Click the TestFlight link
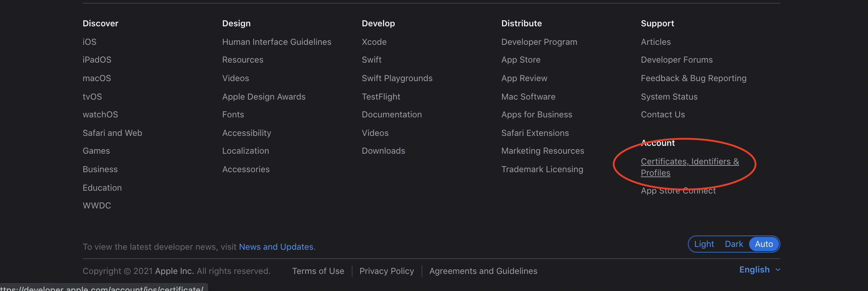Screen dimensions: 868x291 381,97
